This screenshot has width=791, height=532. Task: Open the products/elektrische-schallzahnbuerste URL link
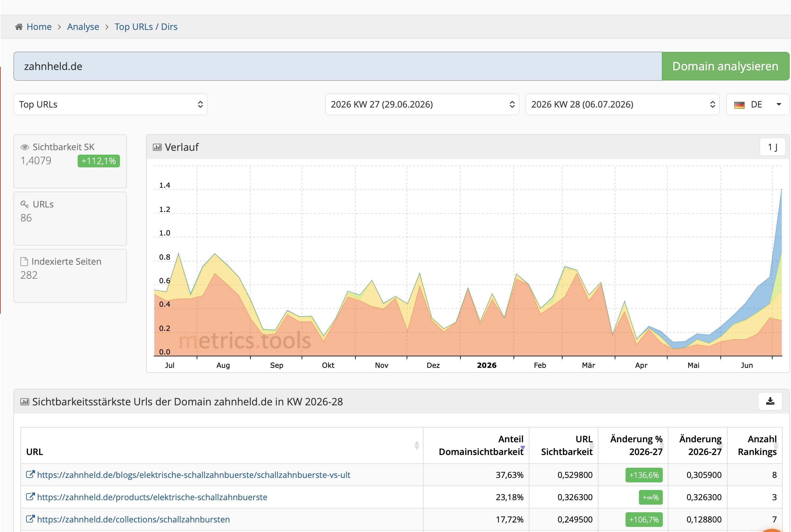[x=152, y=497]
